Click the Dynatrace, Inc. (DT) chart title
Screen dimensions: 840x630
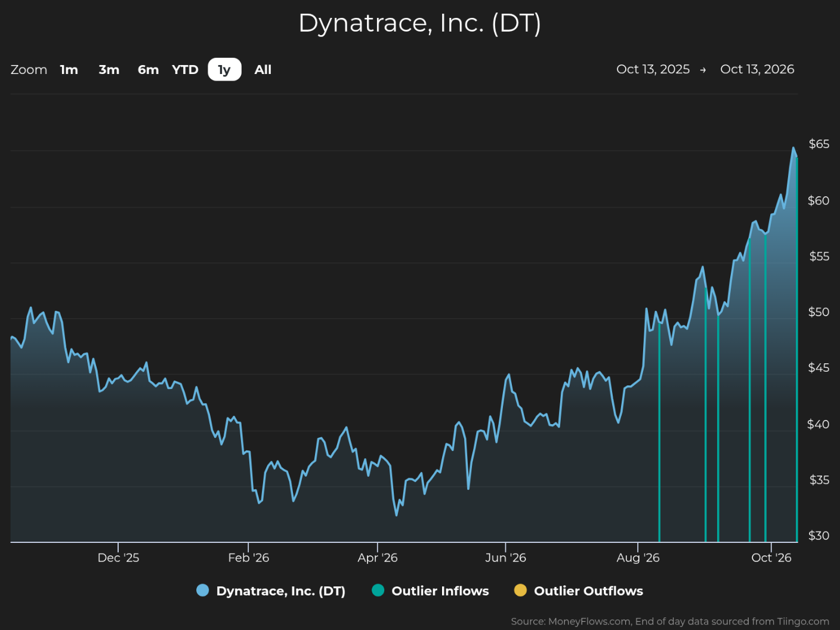point(420,23)
